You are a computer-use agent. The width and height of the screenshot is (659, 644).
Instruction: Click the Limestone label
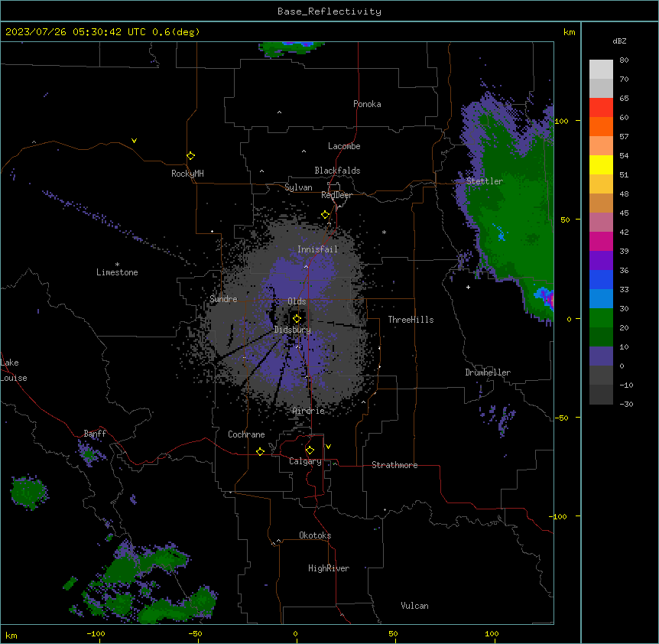(x=117, y=272)
